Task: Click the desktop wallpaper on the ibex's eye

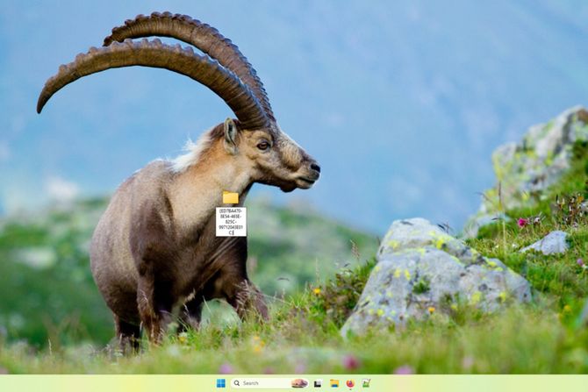Action: point(263,145)
